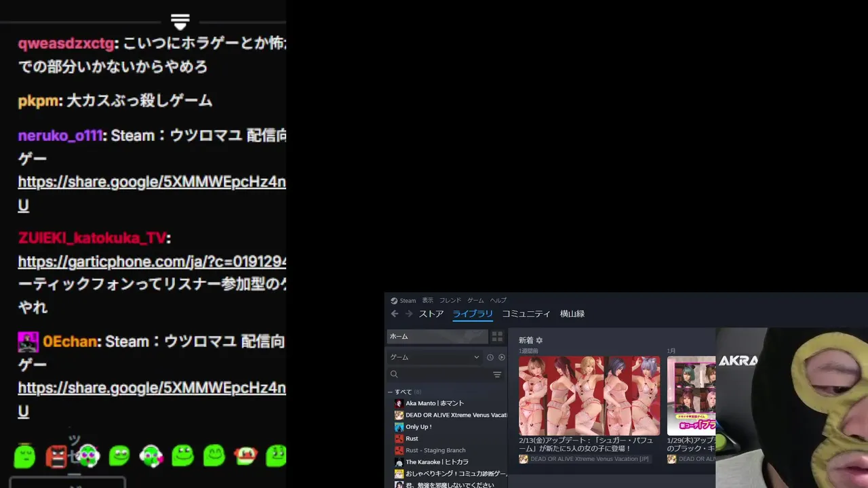Click the Steam logo menu icon
The width and height of the screenshot is (868, 488).
coord(394,300)
